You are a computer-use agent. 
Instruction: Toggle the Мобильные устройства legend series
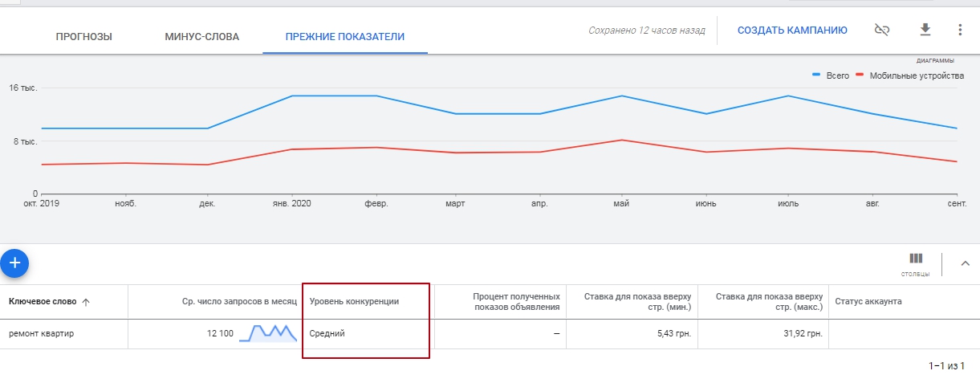point(910,75)
